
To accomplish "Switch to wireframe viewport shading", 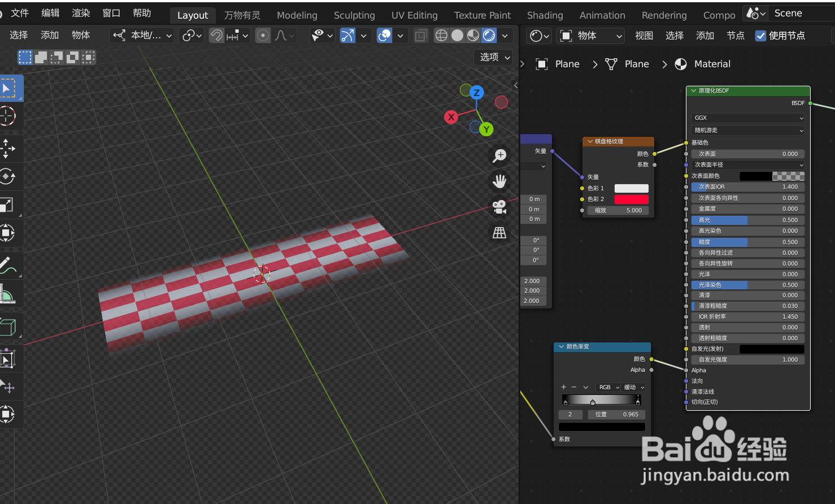I will point(442,36).
